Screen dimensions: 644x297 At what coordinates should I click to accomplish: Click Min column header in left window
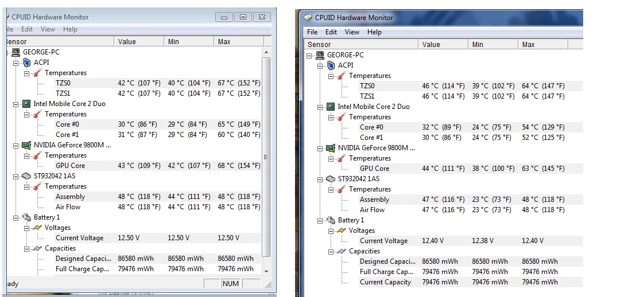[189, 41]
